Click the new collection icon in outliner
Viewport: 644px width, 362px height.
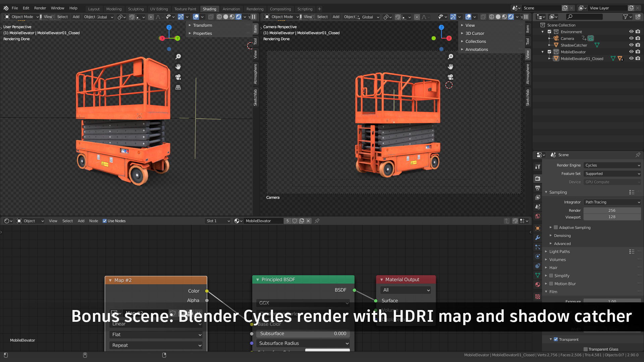click(x=638, y=17)
